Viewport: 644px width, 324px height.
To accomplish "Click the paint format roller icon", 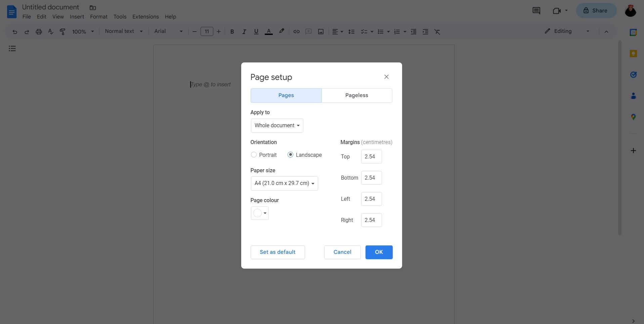I will 62,32.
